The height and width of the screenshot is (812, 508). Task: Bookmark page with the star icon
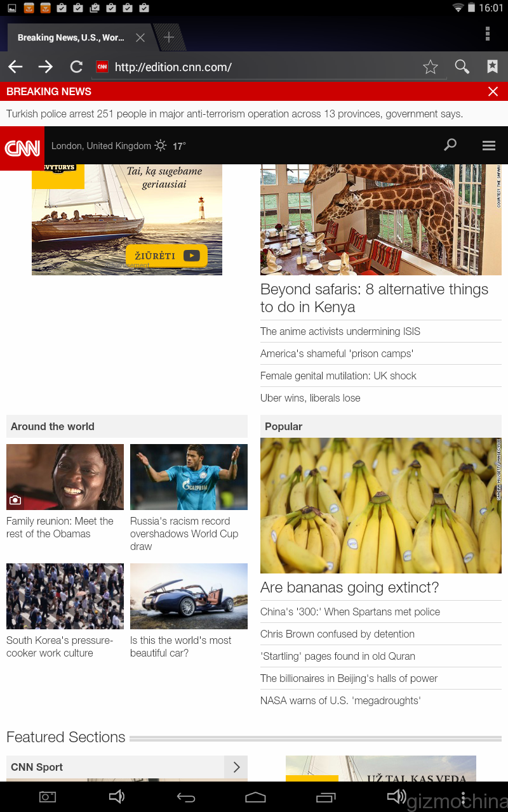(x=431, y=67)
